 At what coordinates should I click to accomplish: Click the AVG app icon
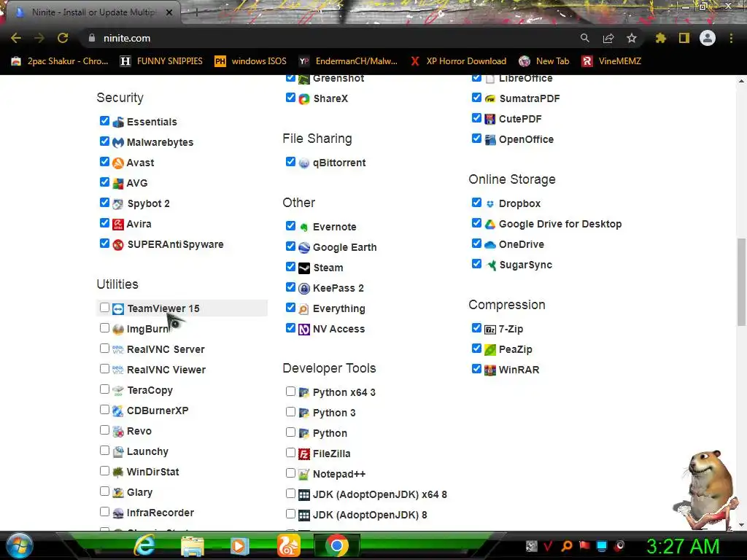(117, 183)
